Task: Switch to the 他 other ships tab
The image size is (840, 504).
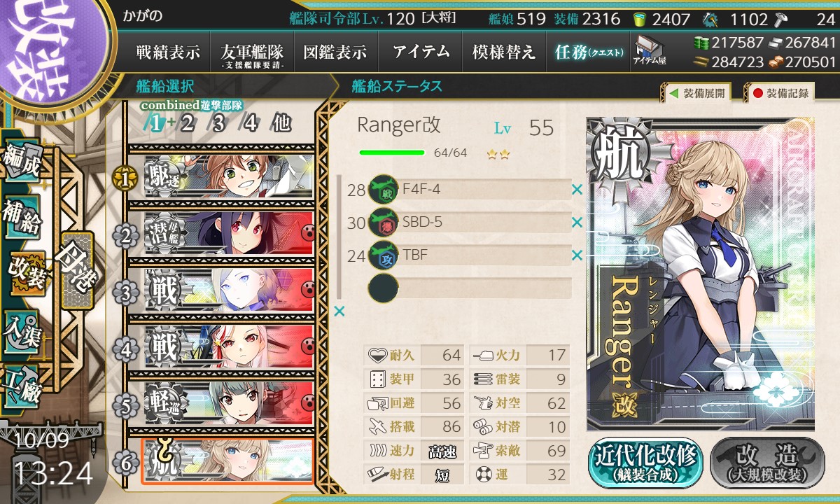Action: [281, 123]
